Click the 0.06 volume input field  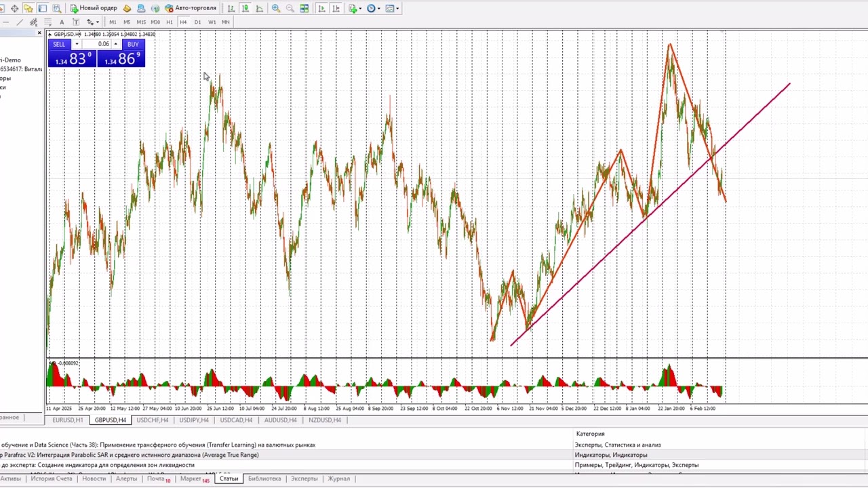click(x=96, y=44)
